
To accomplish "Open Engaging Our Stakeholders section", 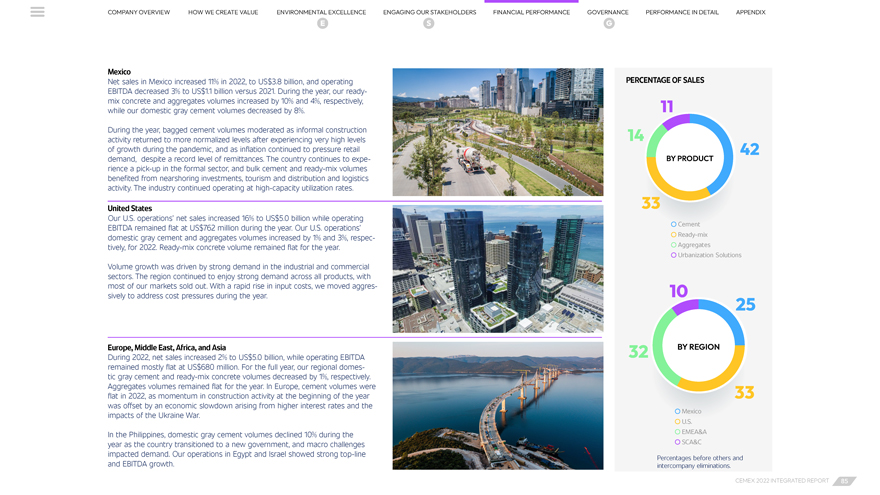I will click(x=429, y=12).
